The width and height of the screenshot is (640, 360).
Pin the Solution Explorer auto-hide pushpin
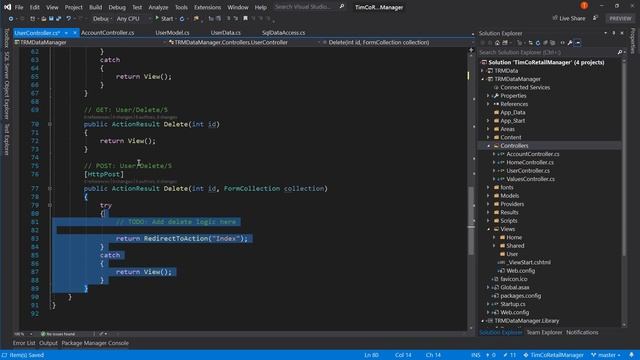pyautogui.click(x=613, y=33)
